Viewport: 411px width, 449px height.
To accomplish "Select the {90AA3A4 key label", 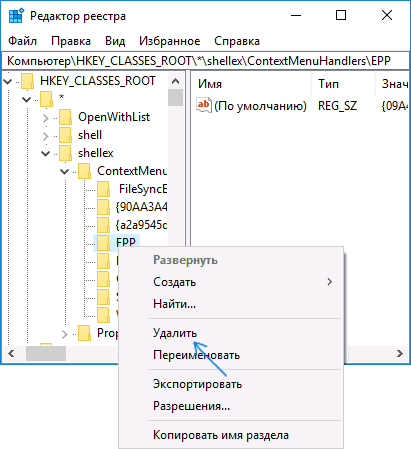I will pyautogui.click(x=141, y=207).
